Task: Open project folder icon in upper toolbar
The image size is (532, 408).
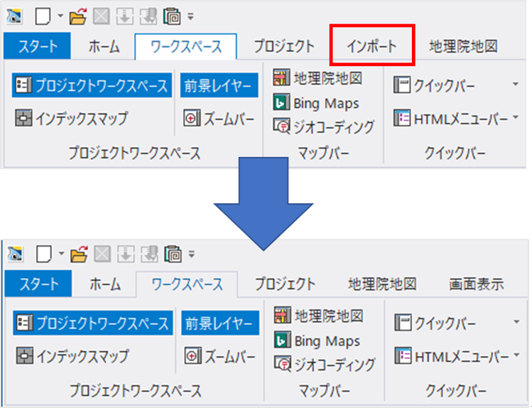Action: pos(78,16)
